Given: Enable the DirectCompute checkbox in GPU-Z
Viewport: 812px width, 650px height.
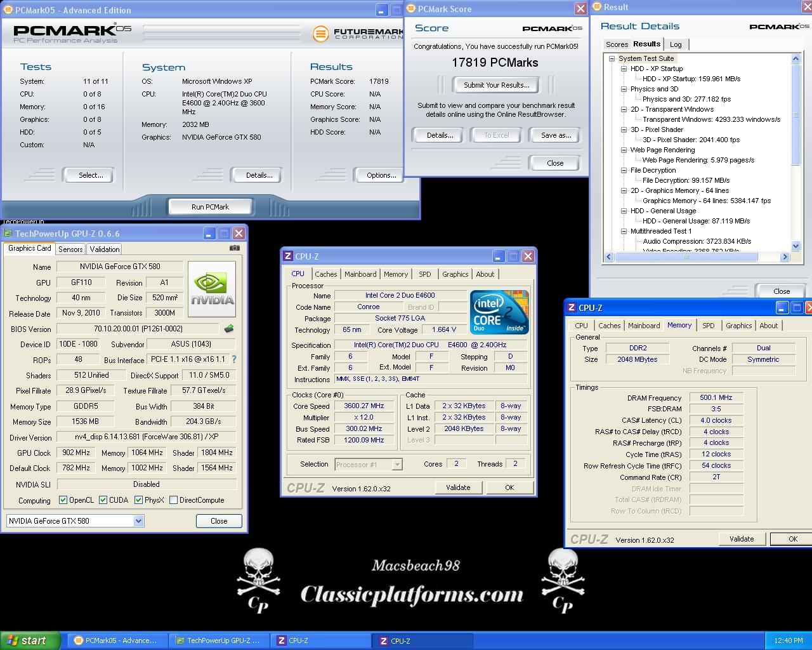Looking at the screenshot, I should 173,500.
